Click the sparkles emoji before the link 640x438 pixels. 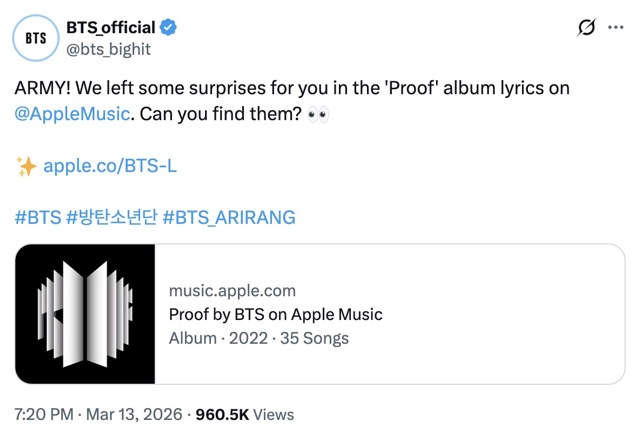(x=25, y=165)
